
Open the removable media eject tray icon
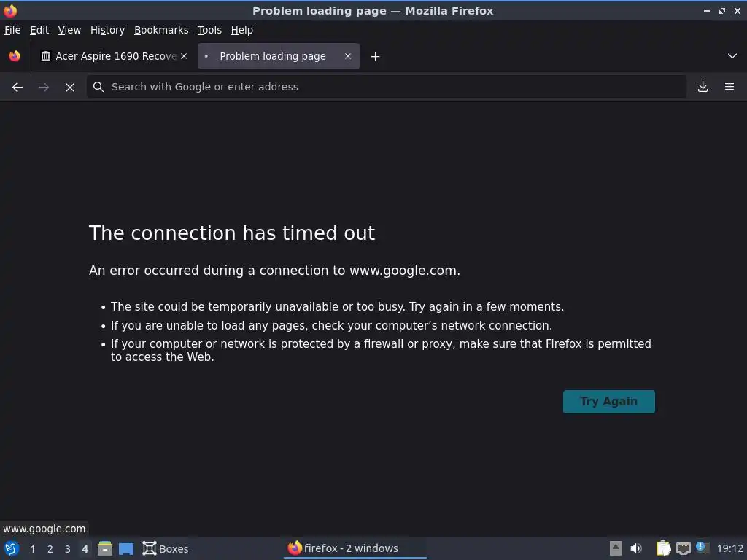pyautogui.click(x=616, y=548)
